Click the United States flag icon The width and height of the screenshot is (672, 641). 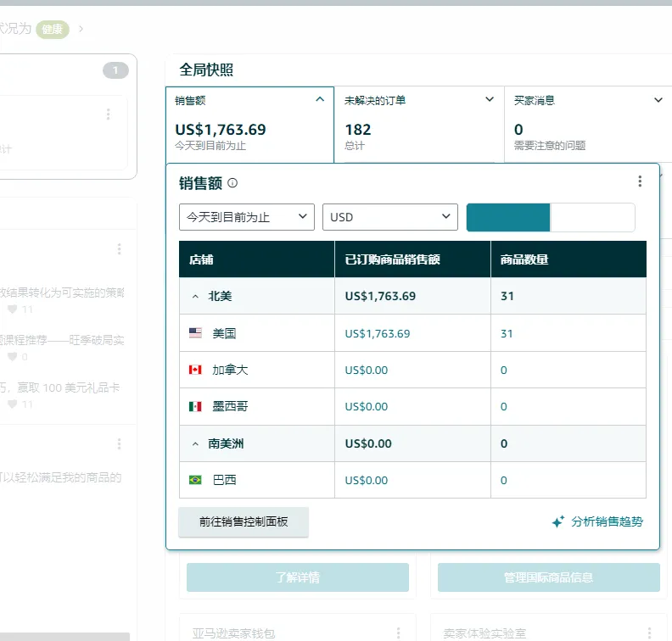coord(195,334)
